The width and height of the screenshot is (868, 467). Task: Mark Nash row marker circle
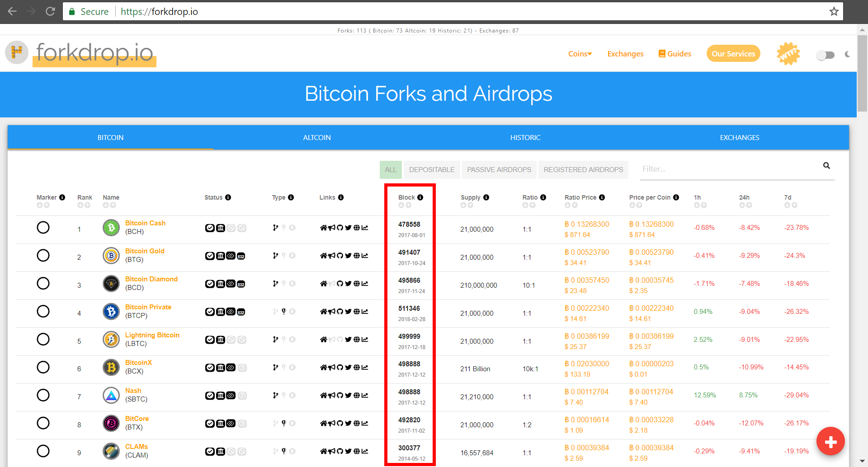pos(43,395)
